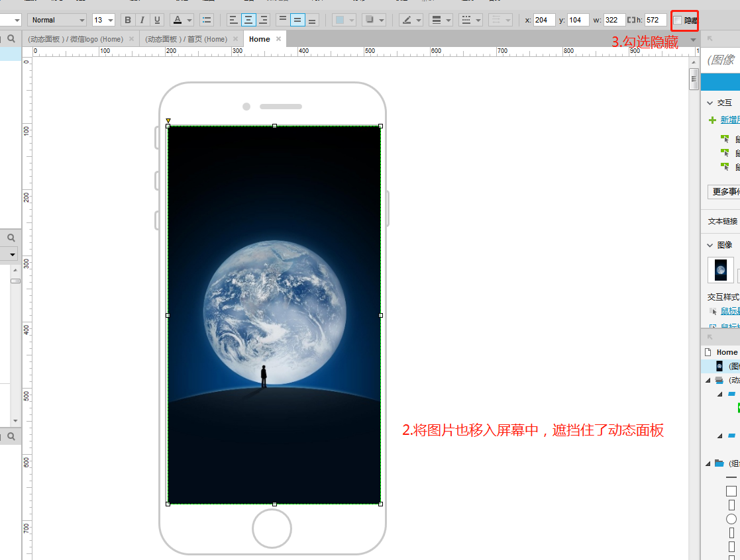
Task: Collapse the 图像 section
Action: pyautogui.click(x=710, y=245)
